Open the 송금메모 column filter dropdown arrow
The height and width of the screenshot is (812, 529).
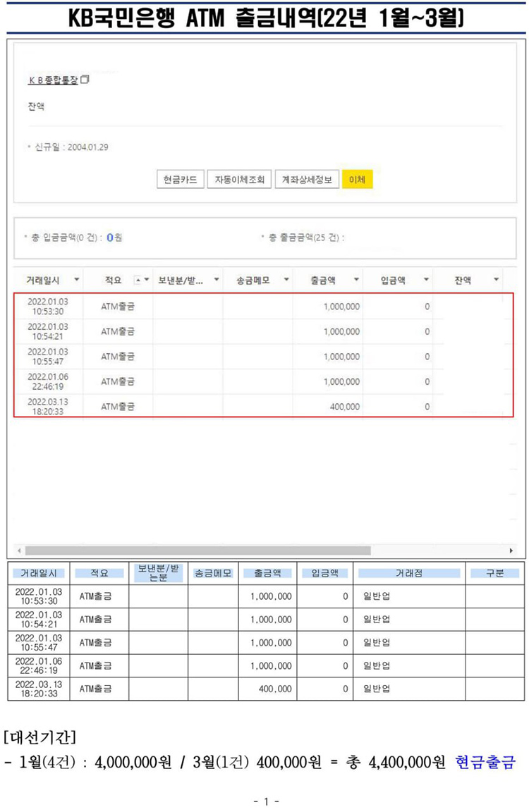(286, 280)
